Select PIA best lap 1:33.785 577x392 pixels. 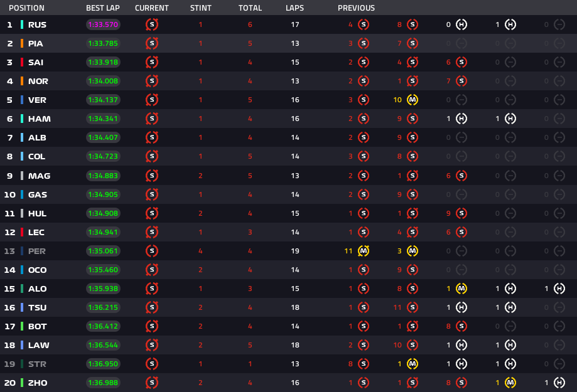103,43
